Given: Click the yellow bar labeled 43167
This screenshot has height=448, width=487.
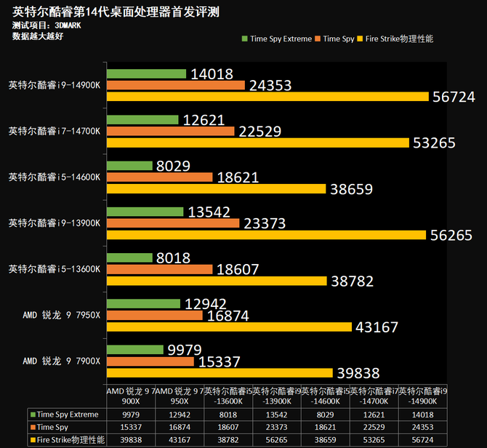Looking at the screenshot, I should coord(229,327).
